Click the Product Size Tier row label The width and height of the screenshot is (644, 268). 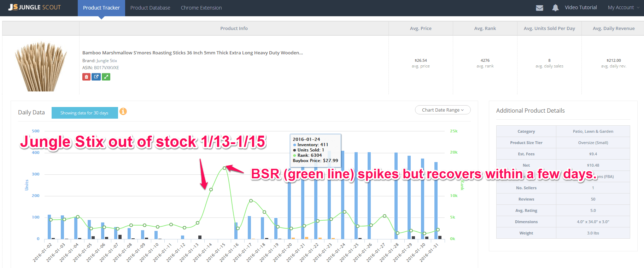[526, 143]
